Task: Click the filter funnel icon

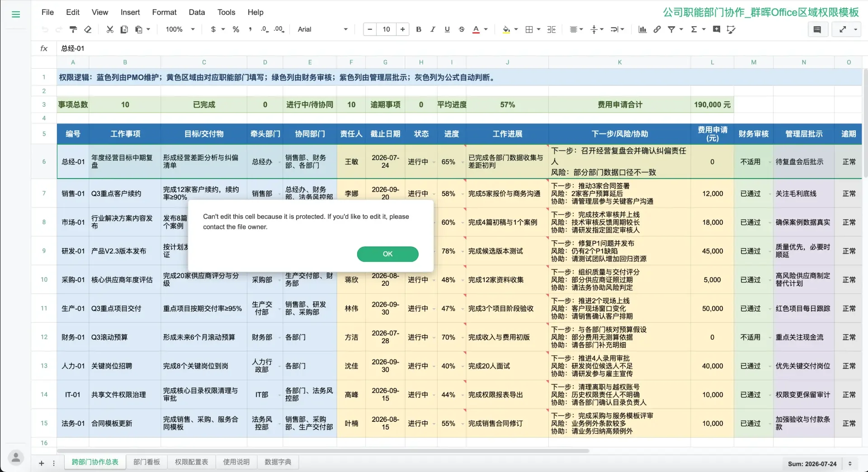Action: (672, 29)
